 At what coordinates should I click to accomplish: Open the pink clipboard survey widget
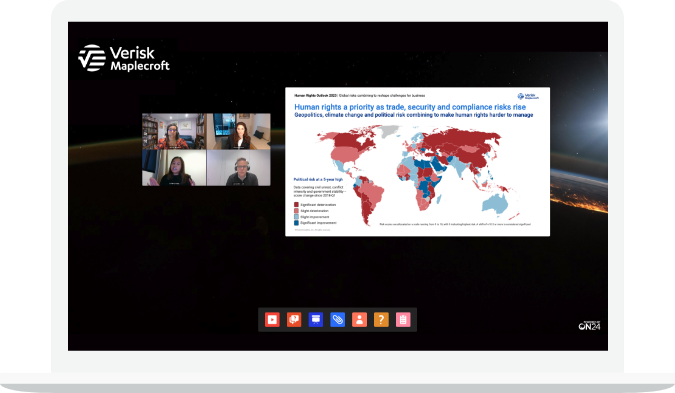[x=403, y=320]
